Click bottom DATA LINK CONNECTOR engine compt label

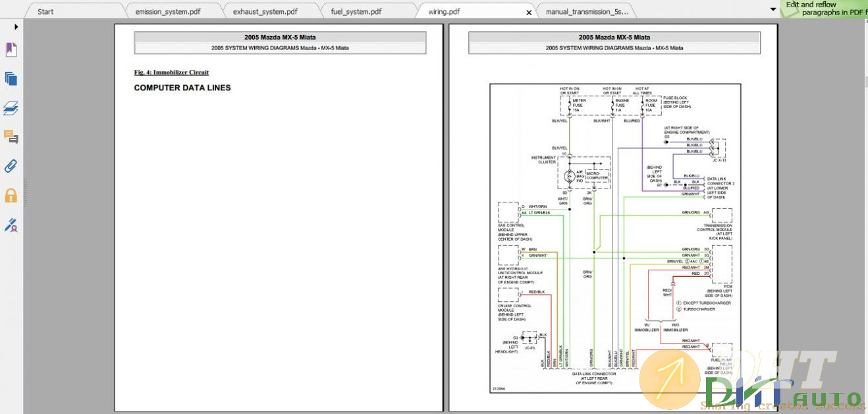tap(593, 378)
